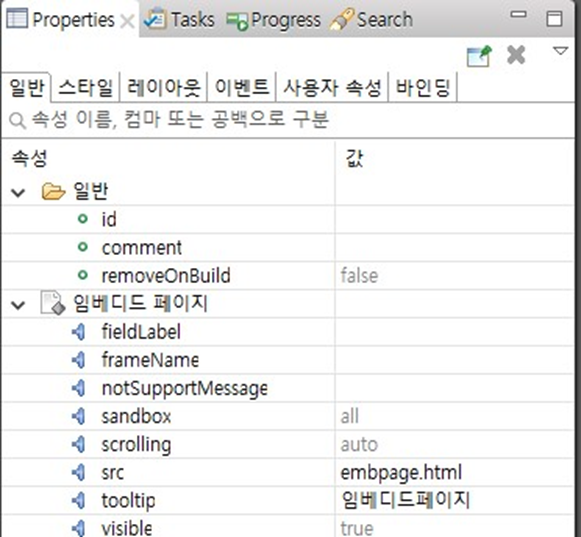
Task: Click the gray X toolbar icon
Action: click(x=516, y=55)
